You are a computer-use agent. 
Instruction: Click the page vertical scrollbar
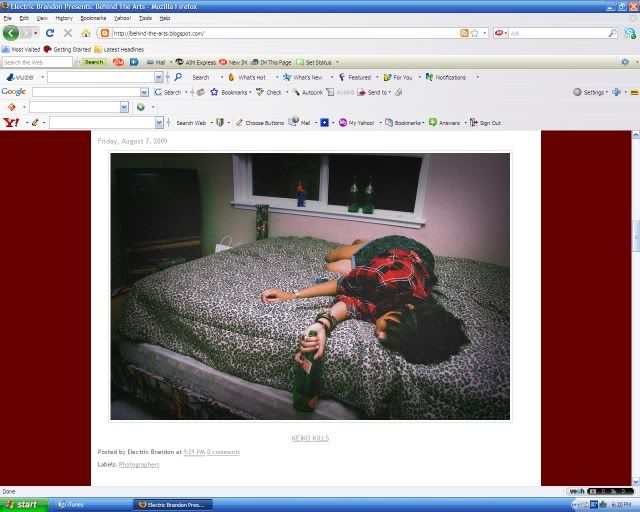(636, 308)
